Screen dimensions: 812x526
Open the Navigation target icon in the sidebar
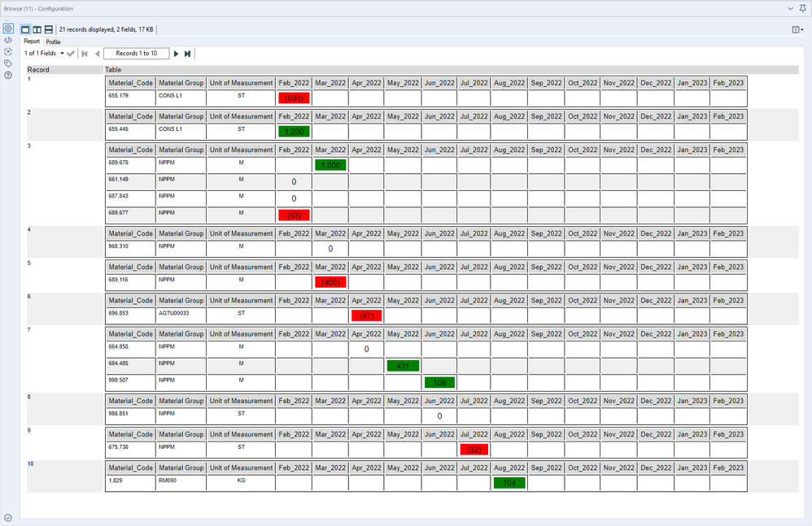tap(8, 52)
